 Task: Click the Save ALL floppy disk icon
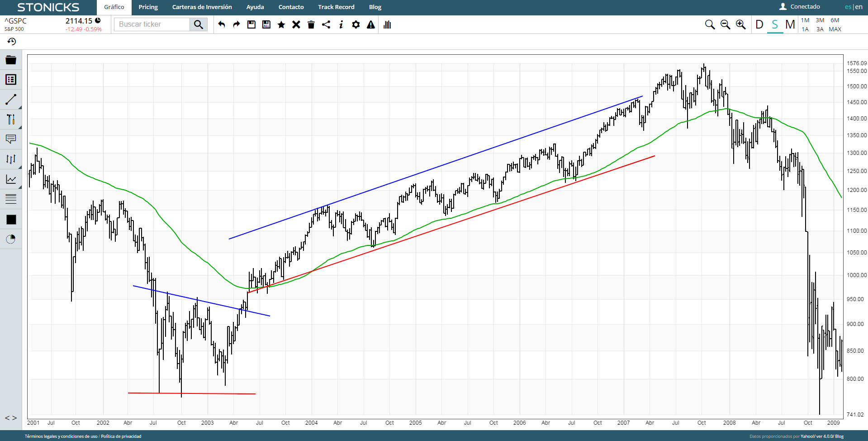(x=266, y=24)
